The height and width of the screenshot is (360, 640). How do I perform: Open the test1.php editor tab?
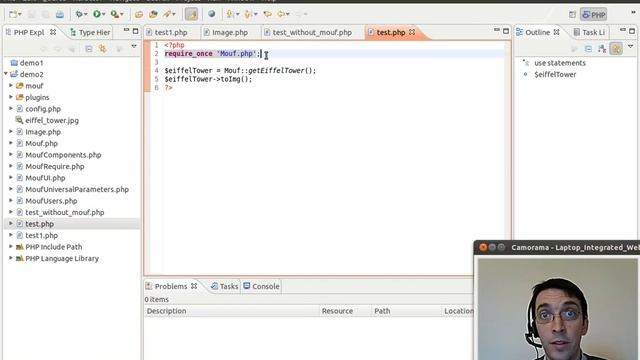[167, 32]
